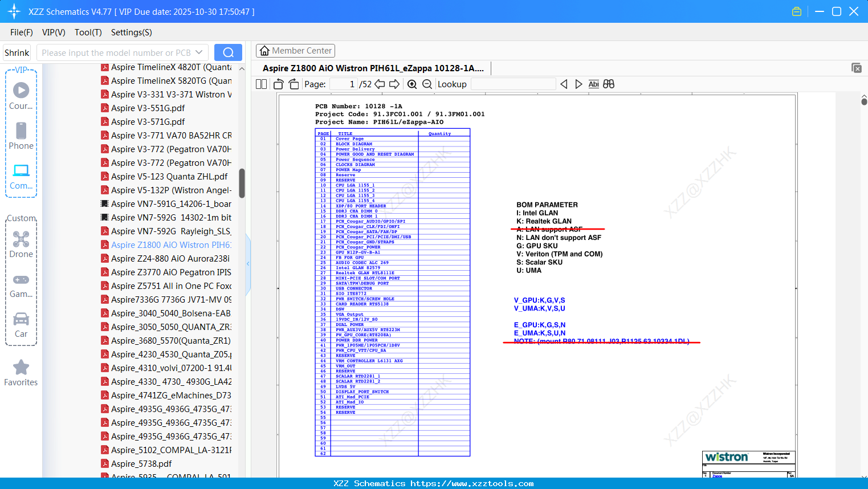Open Aspire_4230_4530_Quanta_Z05 file
Viewport: 868px width, 489px height.
(x=166, y=354)
